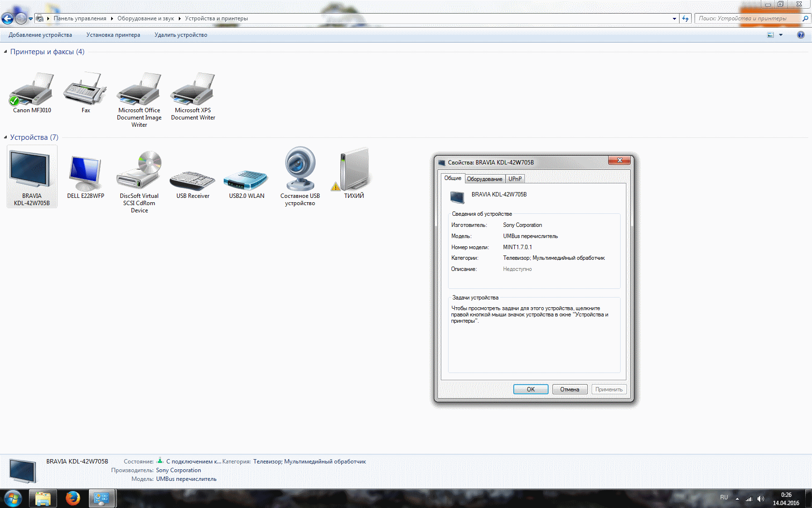The image size is (812, 508).
Task: Click the Недоступно description value
Action: pos(517,269)
